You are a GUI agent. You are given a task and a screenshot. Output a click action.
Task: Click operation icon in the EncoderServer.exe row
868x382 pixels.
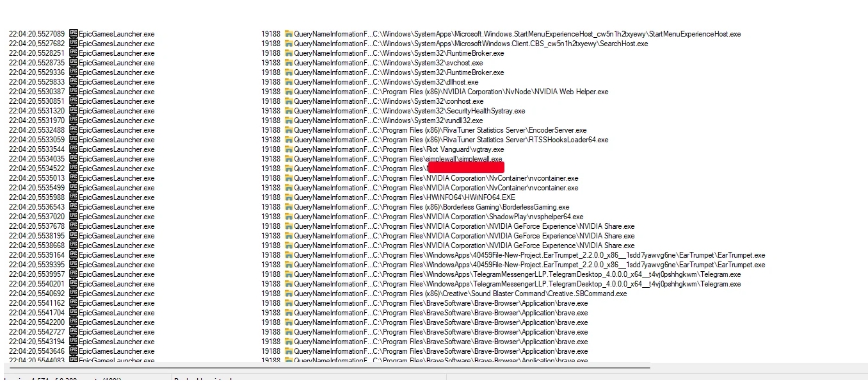(x=288, y=130)
